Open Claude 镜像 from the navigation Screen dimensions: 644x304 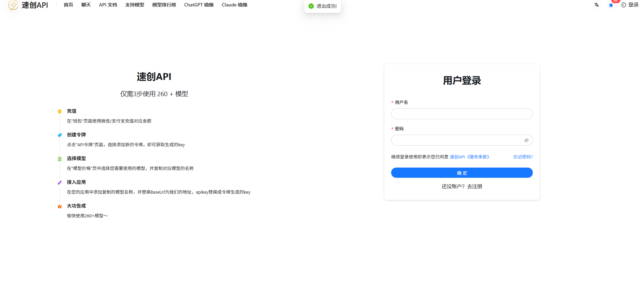pos(235,5)
